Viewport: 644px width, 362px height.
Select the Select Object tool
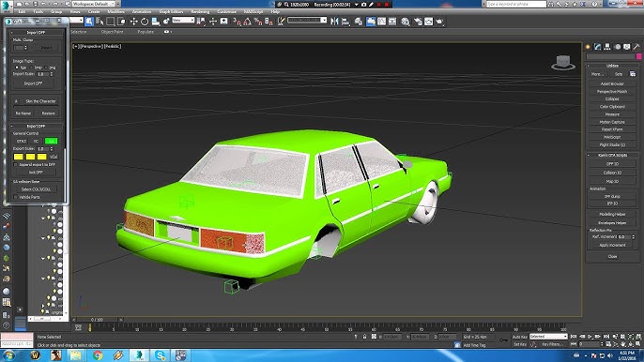89,22
